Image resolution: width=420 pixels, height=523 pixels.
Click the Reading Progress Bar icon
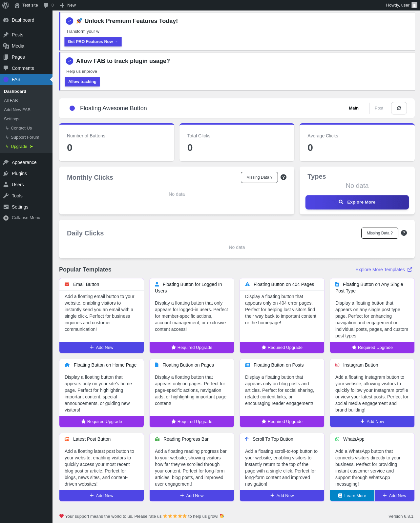click(157, 439)
